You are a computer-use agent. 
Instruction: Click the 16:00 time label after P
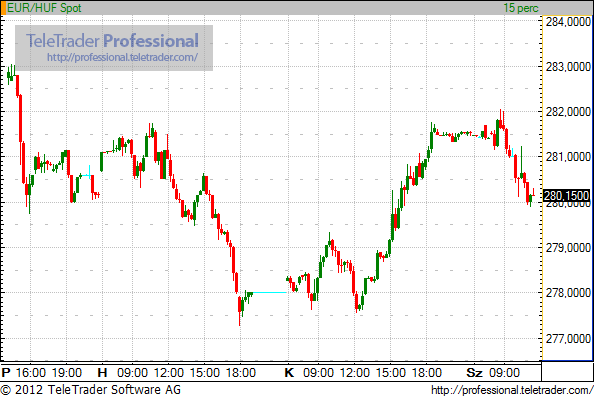(31, 372)
